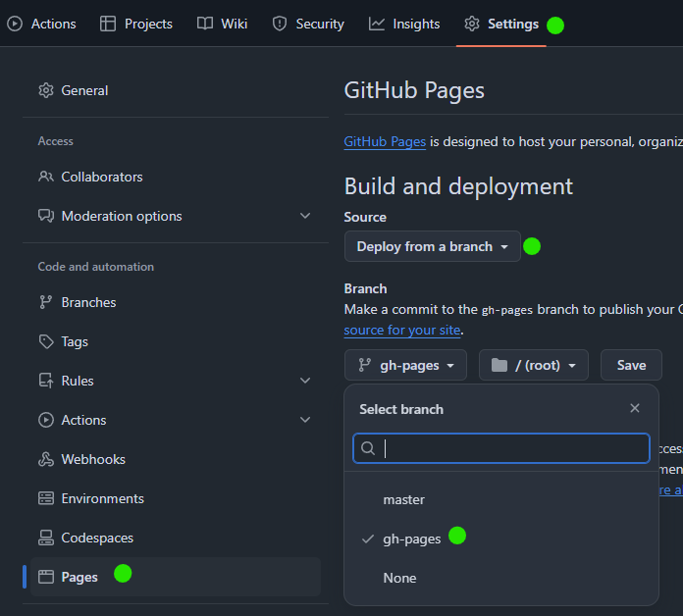Select Pages in the sidebar
This screenshot has height=616, width=683.
coord(175,577)
